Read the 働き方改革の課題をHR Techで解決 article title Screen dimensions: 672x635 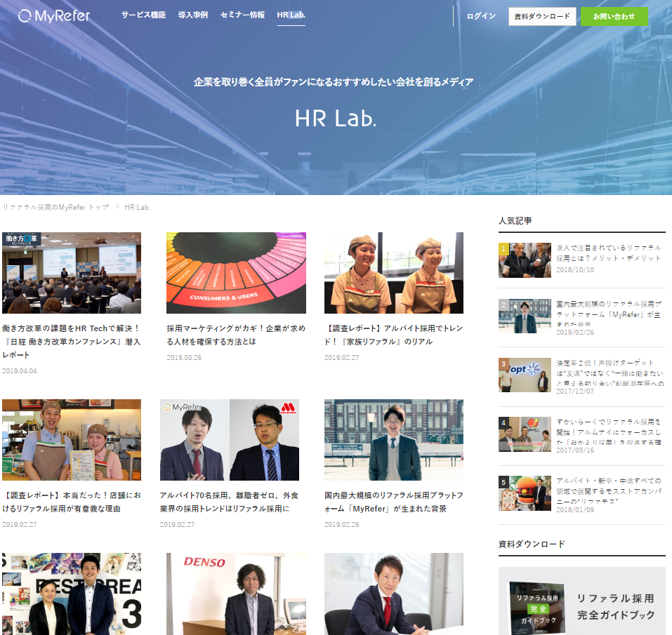[71, 342]
